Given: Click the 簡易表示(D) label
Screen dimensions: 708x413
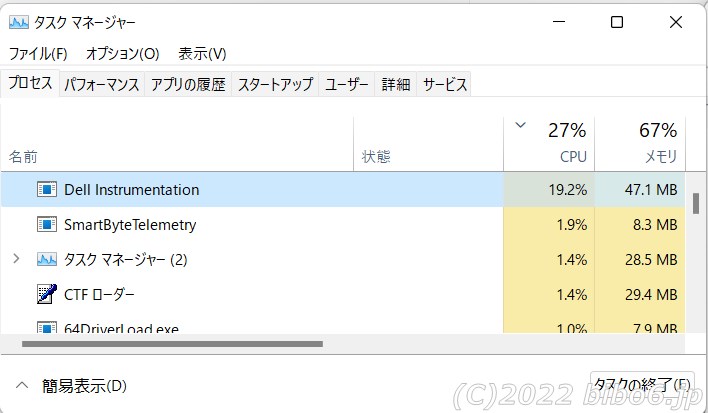Looking at the screenshot, I should (84, 386).
